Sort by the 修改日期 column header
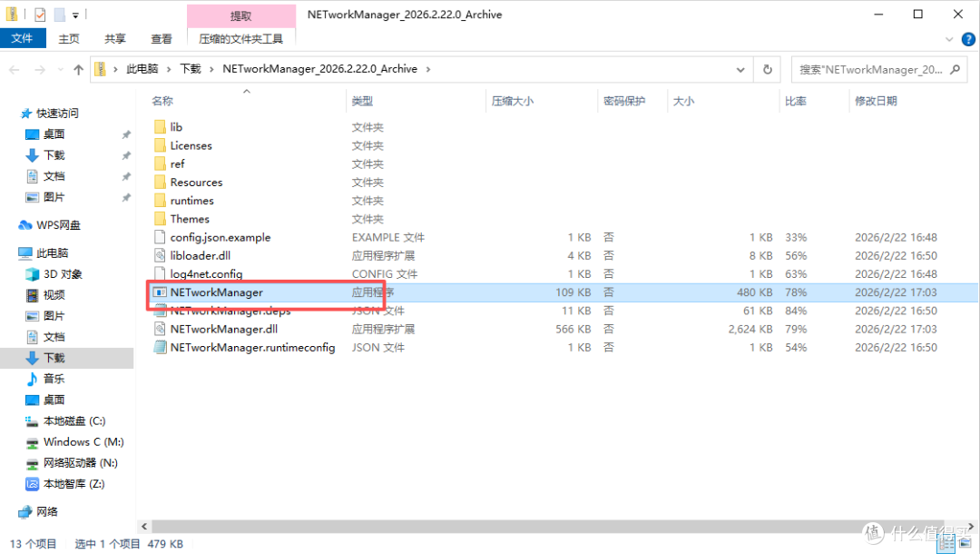 (877, 101)
